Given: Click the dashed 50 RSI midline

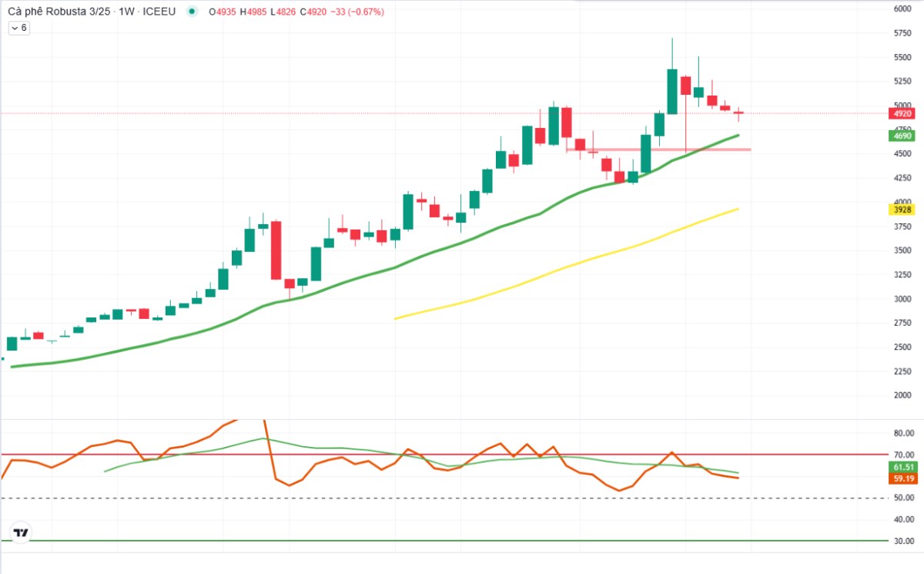Looking at the screenshot, I should point(385,498).
